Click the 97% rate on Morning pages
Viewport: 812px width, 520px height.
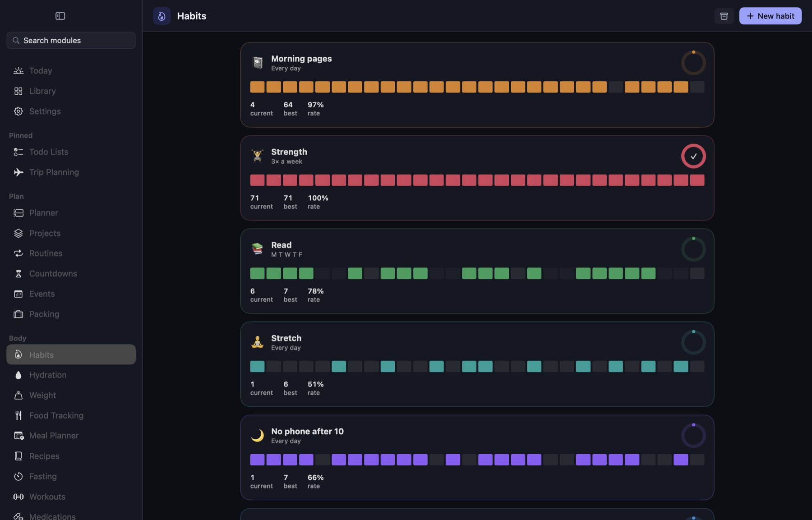pos(315,105)
